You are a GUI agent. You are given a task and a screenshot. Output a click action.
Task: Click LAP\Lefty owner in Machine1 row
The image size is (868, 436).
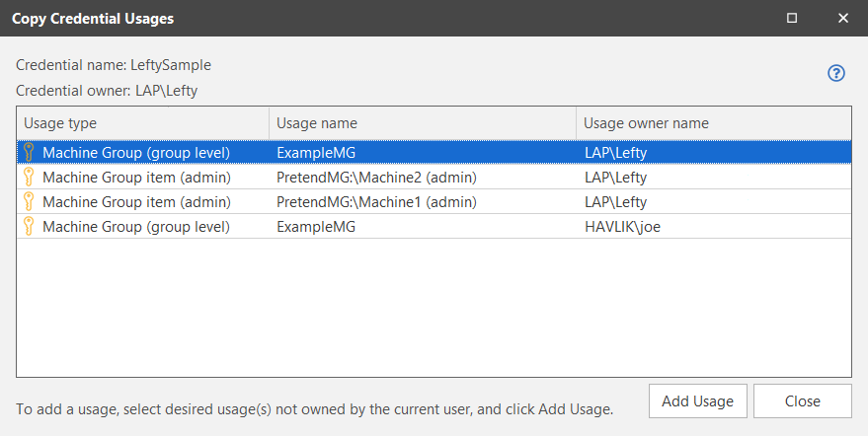pos(615,202)
